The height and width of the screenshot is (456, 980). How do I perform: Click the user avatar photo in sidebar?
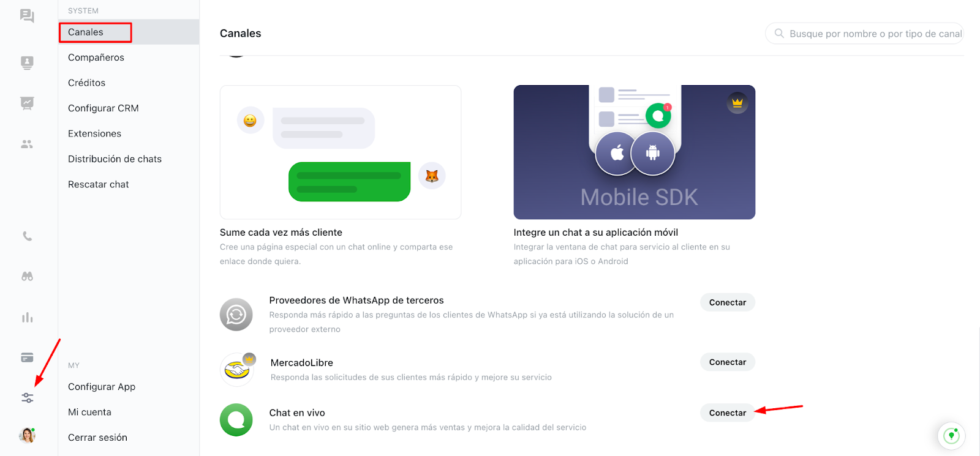[27, 435]
